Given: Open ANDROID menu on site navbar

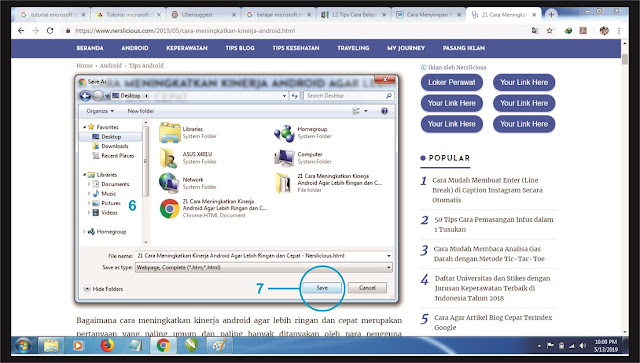Looking at the screenshot, I should 135,48.
